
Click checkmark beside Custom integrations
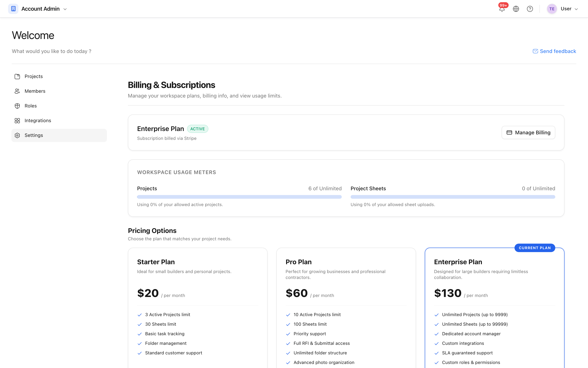[x=436, y=344]
